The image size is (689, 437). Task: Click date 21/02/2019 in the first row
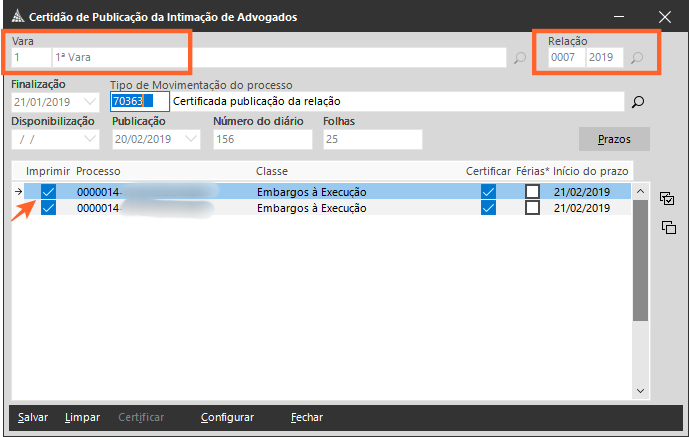coord(582,192)
